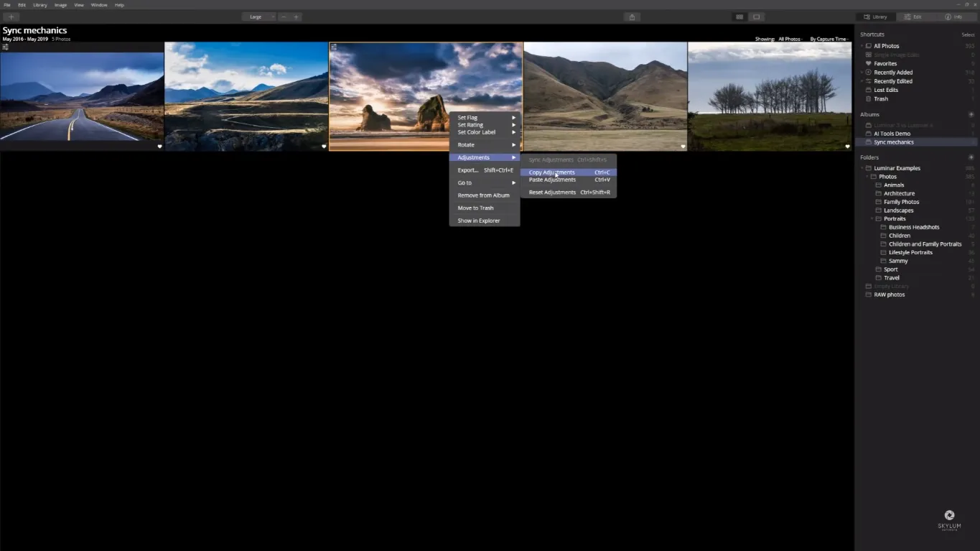Click the share/export icon in toolbar

tap(632, 17)
